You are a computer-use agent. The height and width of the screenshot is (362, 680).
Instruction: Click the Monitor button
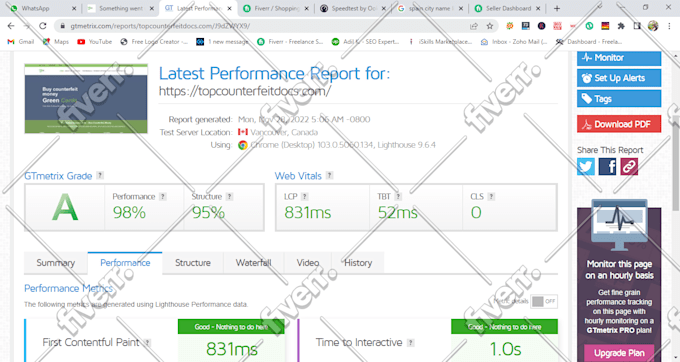click(x=619, y=58)
